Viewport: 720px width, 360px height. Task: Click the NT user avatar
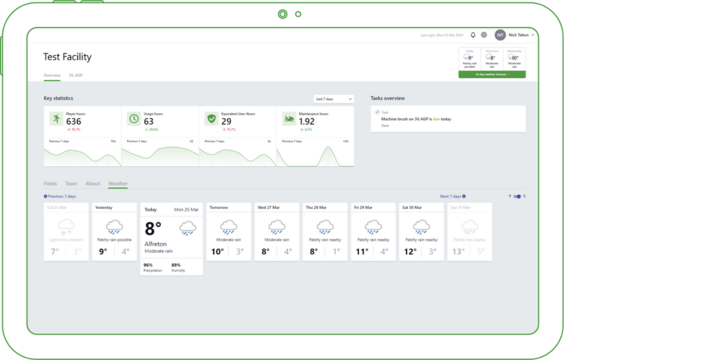(x=500, y=35)
